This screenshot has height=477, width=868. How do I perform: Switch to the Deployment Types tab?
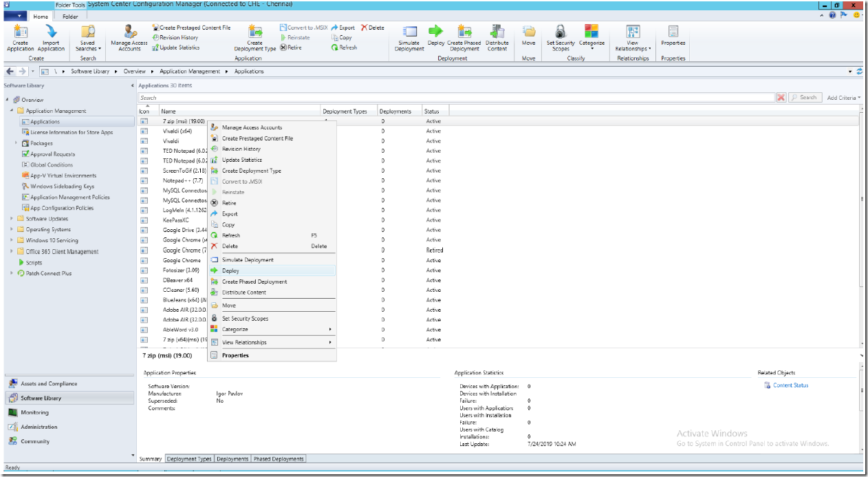click(189, 459)
